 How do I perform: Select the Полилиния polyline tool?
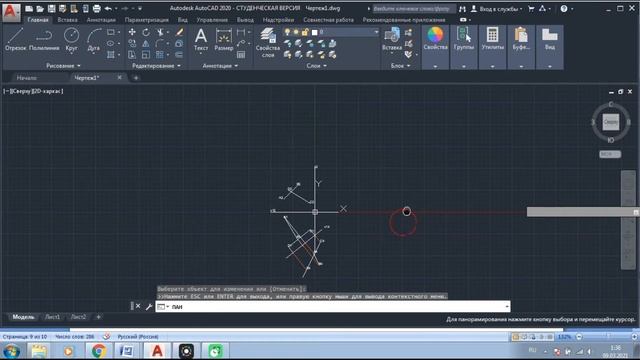(x=44, y=40)
